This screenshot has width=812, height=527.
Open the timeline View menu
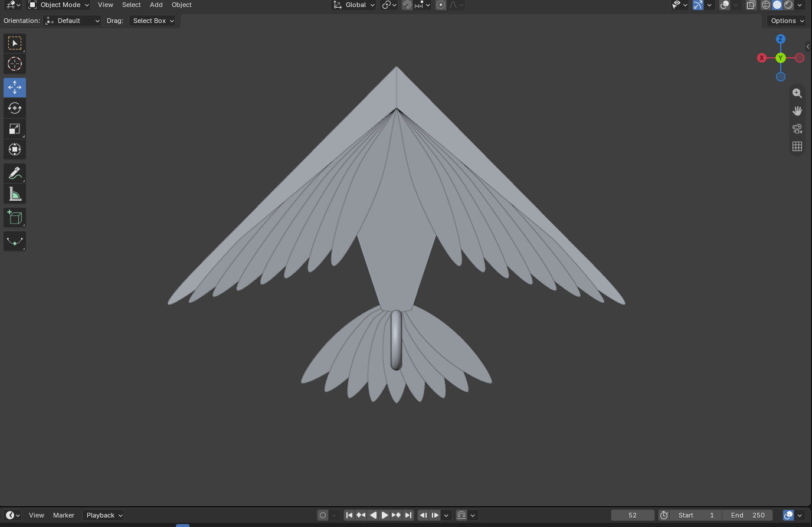click(37, 515)
